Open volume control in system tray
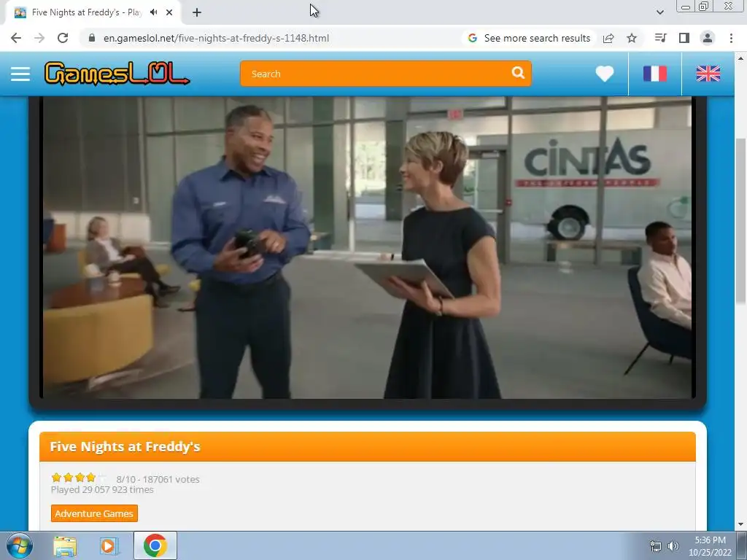 click(673, 546)
